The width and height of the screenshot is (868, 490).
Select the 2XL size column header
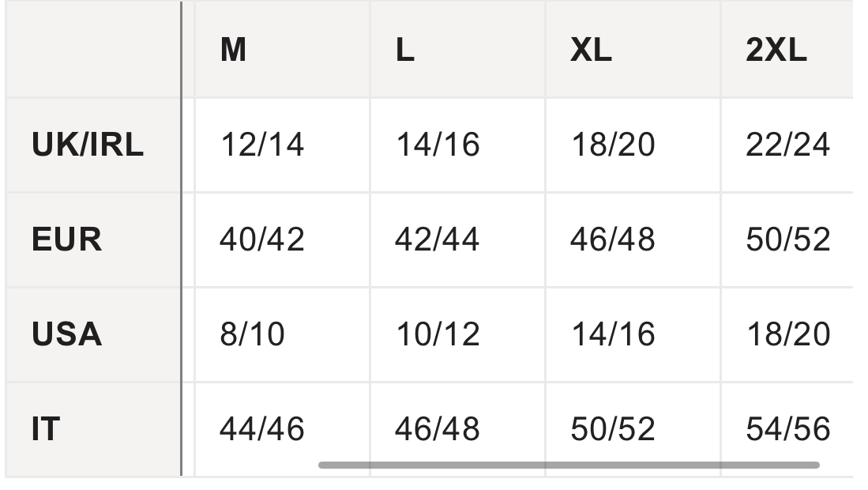[787, 50]
